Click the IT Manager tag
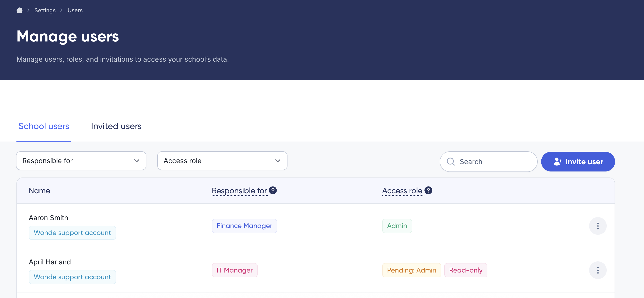 coord(234,270)
